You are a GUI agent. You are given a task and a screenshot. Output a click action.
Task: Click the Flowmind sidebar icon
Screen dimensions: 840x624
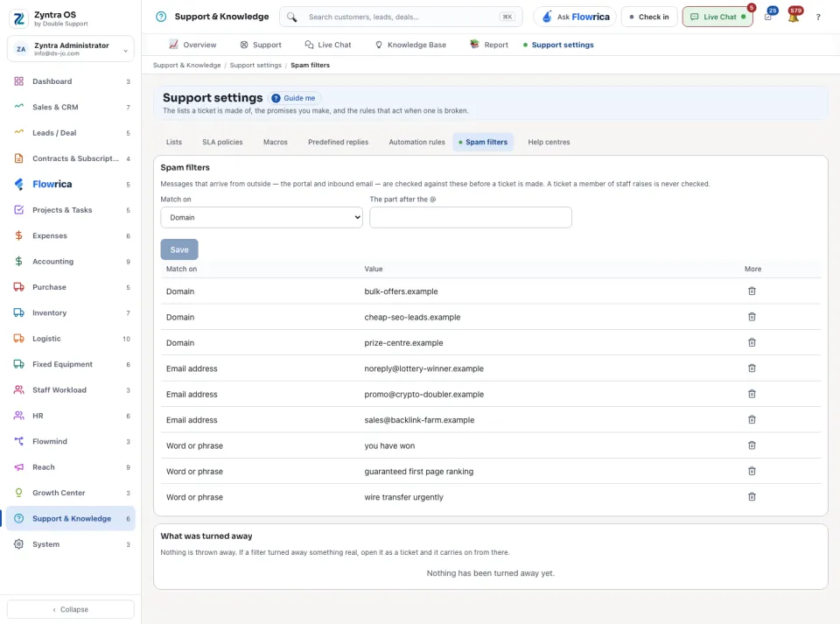point(18,441)
